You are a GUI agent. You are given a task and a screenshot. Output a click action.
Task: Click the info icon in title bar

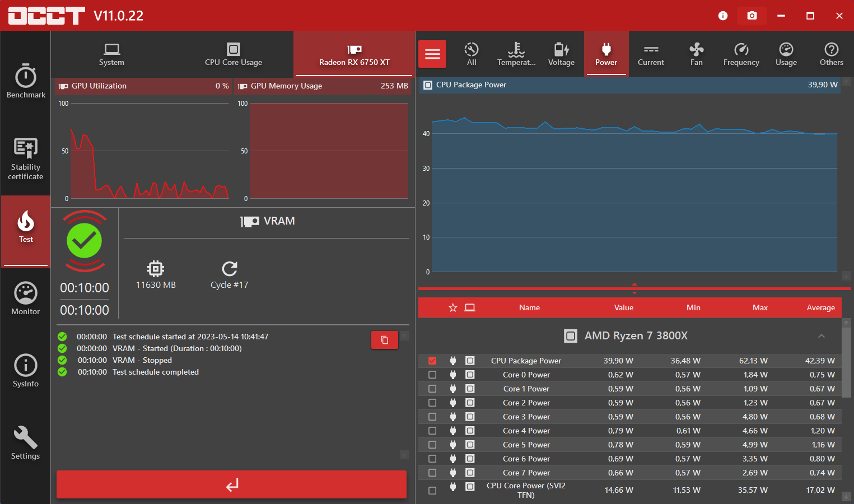point(723,16)
